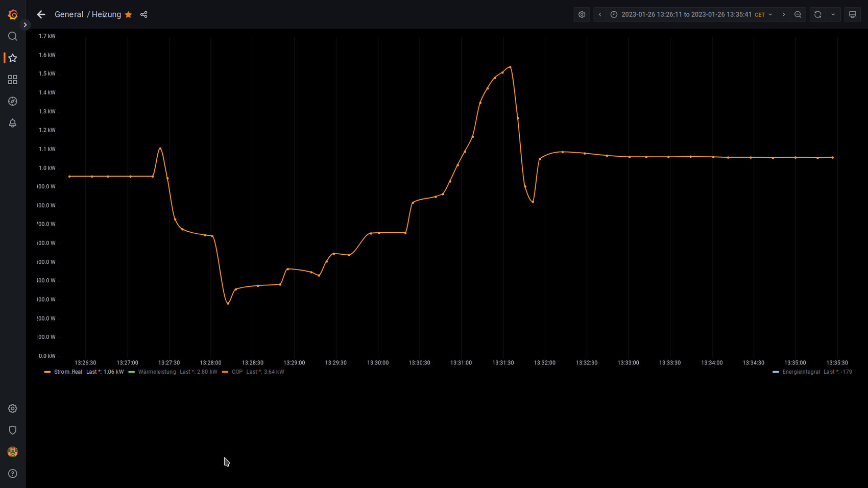The image size is (868, 488).
Task: Click the zoom out time range button
Action: coord(798,15)
